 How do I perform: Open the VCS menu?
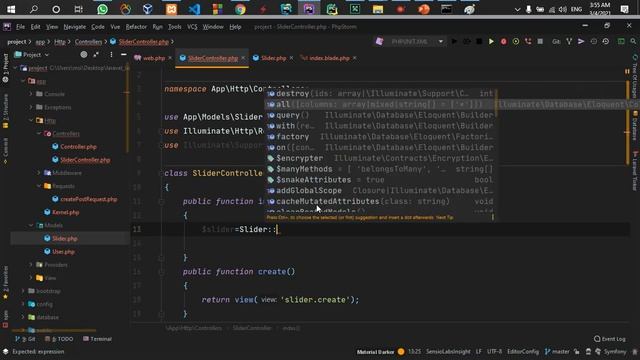coord(192,27)
